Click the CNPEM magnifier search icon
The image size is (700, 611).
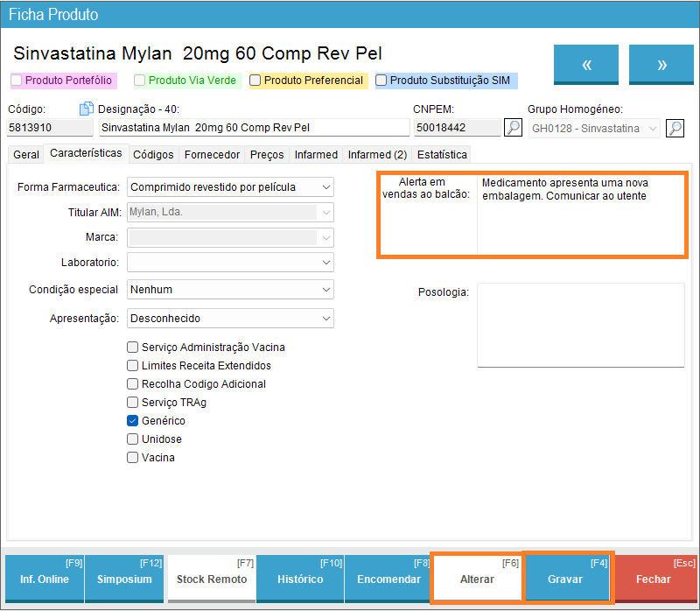pyautogui.click(x=514, y=128)
